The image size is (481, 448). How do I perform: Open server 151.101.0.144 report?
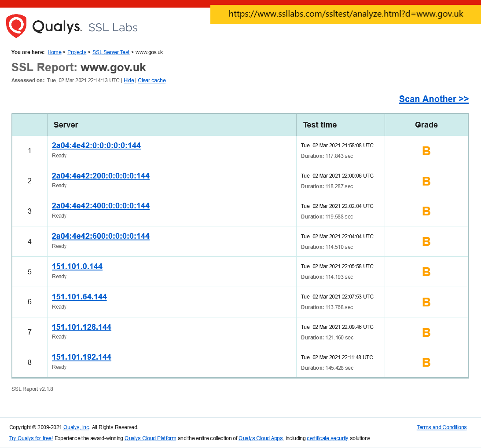[x=77, y=266]
